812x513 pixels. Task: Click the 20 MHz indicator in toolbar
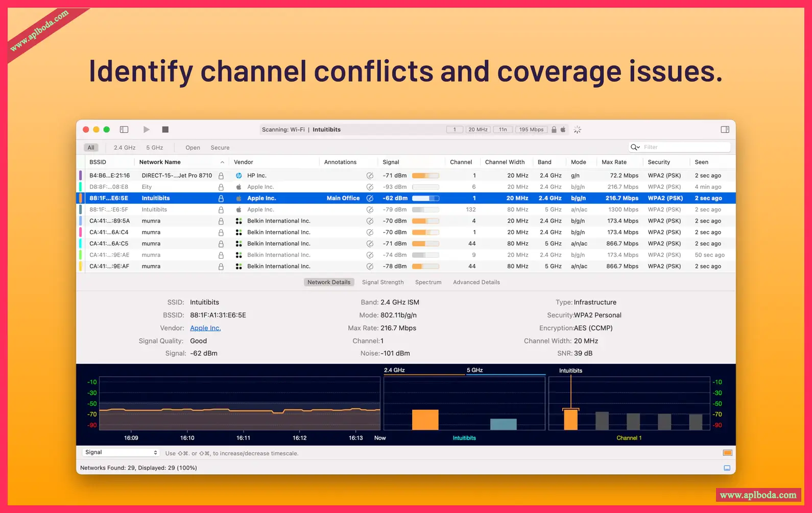[478, 130]
